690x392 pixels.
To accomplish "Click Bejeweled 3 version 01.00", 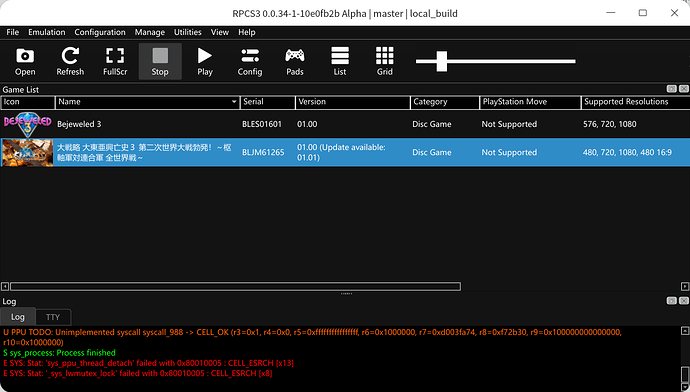I will click(x=307, y=124).
